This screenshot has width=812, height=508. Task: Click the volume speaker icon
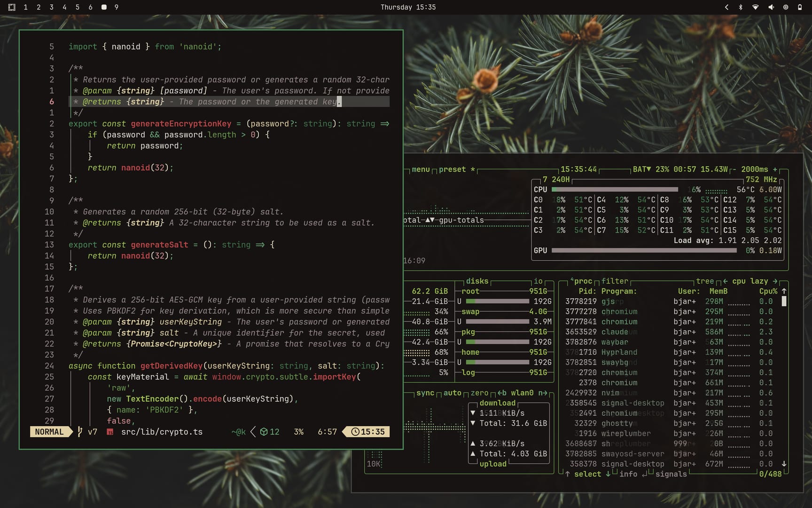[x=771, y=7]
